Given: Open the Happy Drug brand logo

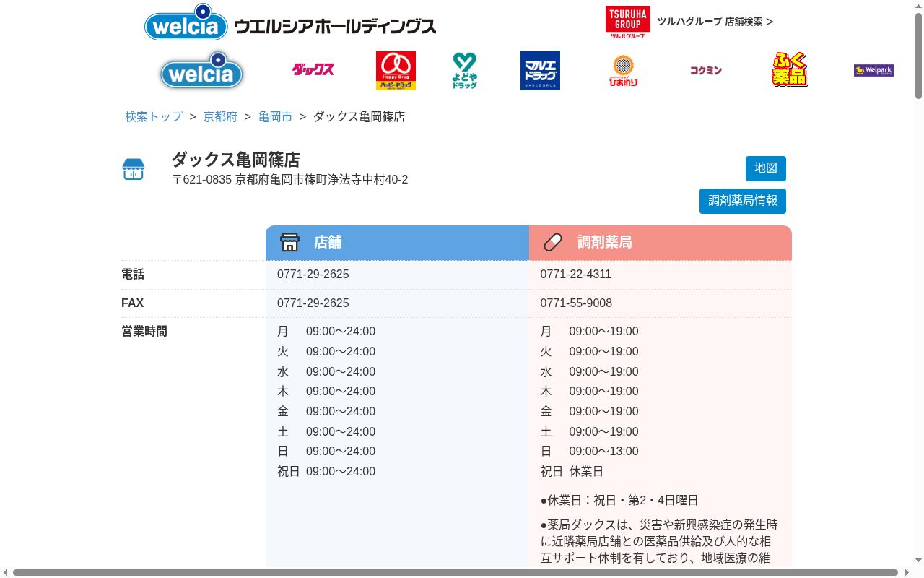Looking at the screenshot, I should [x=396, y=70].
